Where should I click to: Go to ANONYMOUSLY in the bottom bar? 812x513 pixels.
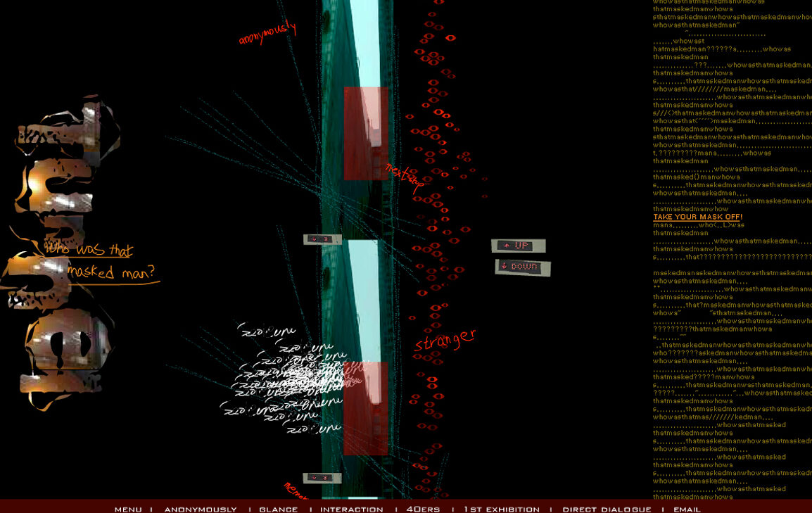click(x=201, y=509)
